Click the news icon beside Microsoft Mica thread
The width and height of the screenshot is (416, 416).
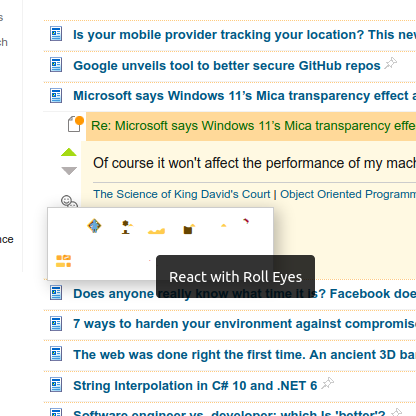click(x=56, y=96)
